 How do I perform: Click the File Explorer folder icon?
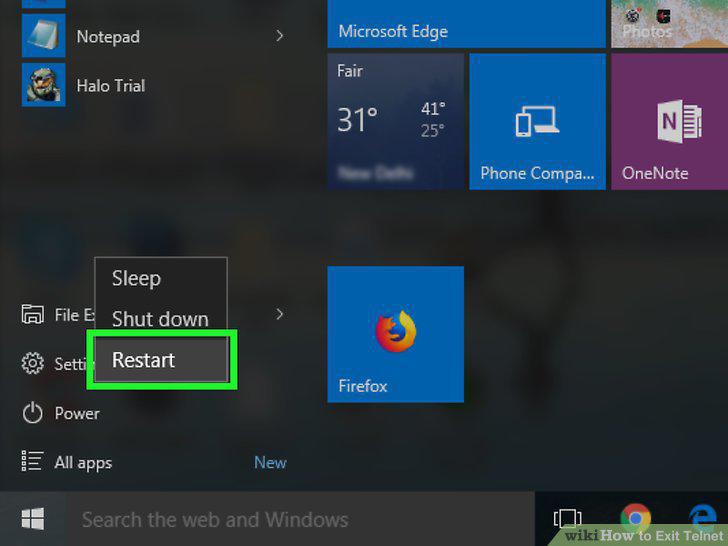pyautogui.click(x=32, y=314)
